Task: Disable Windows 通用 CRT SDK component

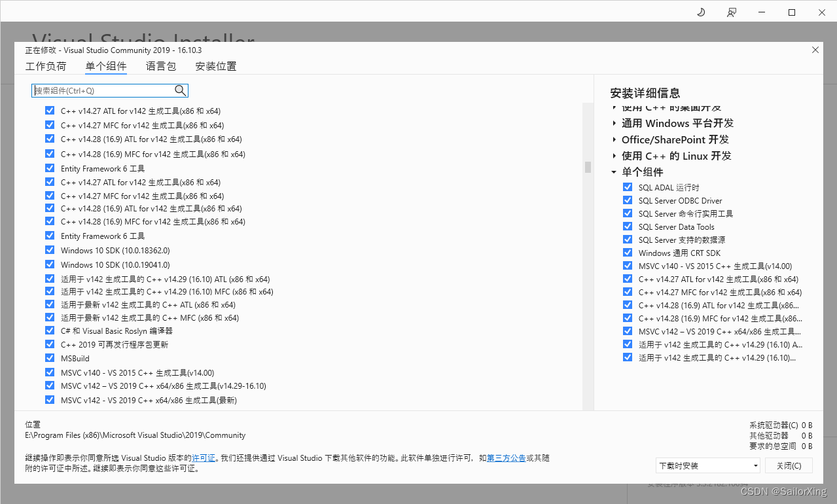Action: pos(627,252)
